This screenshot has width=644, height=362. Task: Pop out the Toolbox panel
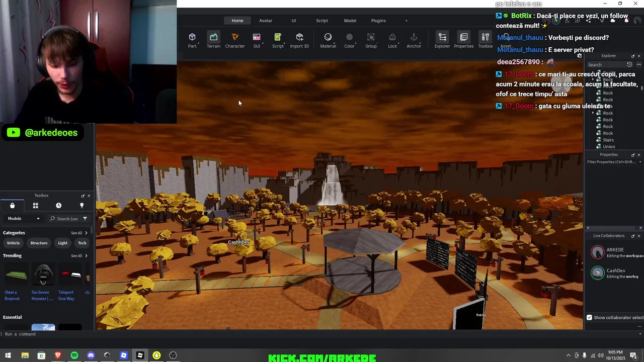pyautogui.click(x=83, y=196)
